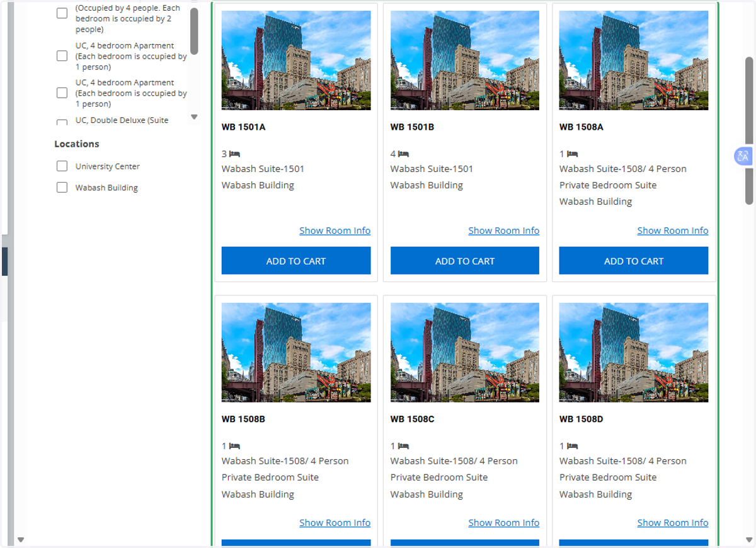Screen dimensions: 756x548
Task: Click 'Wabash Suite-1508/ 4 Person' on WB 1508B card
Action: (285, 461)
